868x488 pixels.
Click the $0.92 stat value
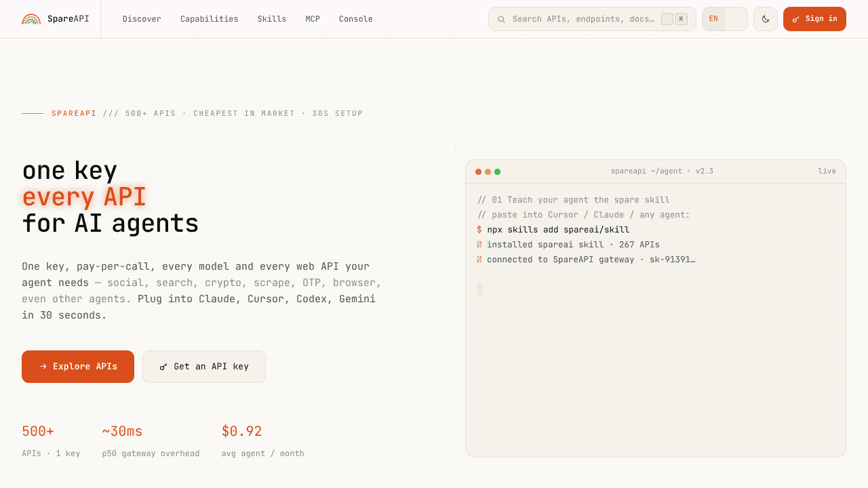coord(241,432)
